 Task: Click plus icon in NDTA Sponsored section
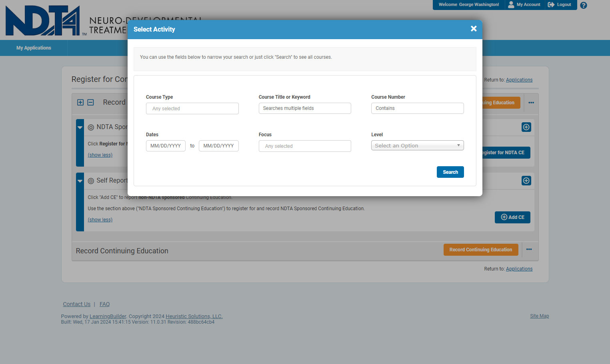click(x=526, y=127)
